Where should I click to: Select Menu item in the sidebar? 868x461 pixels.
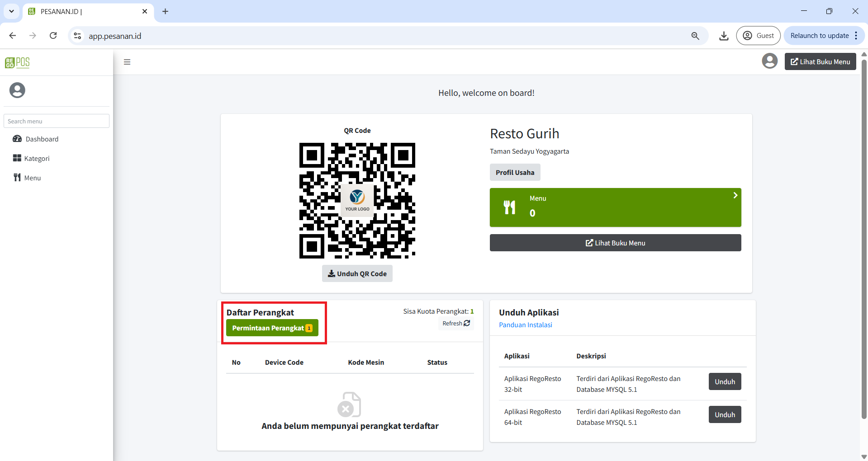pyautogui.click(x=32, y=178)
